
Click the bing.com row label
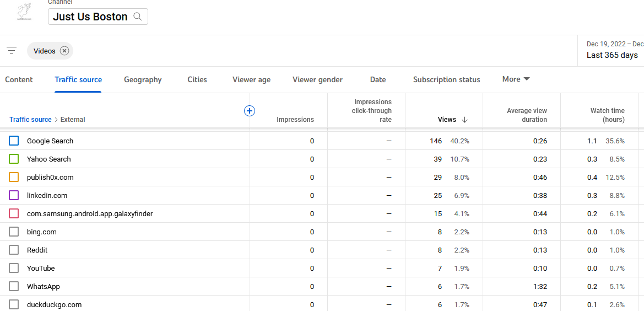[42, 232]
